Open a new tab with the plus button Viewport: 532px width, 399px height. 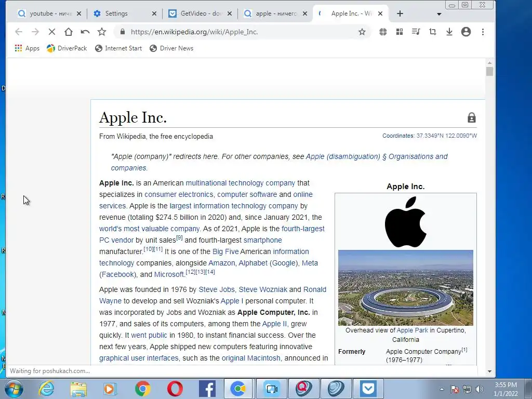coord(400,14)
